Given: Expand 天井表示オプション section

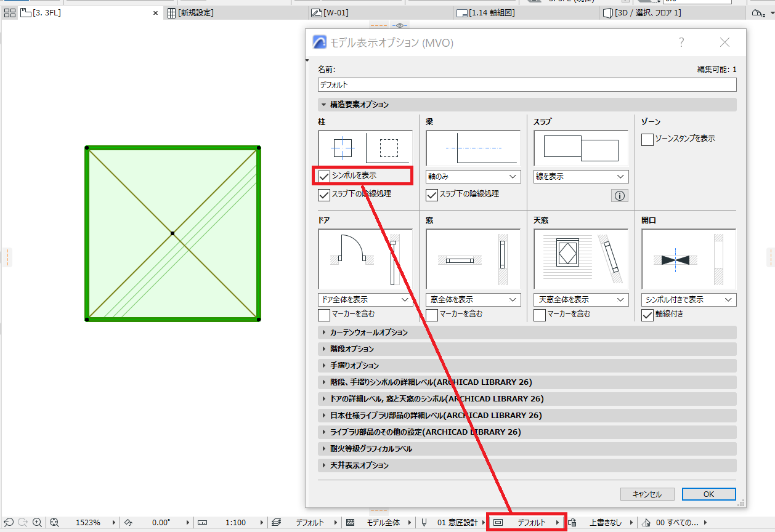Looking at the screenshot, I should [527, 465].
